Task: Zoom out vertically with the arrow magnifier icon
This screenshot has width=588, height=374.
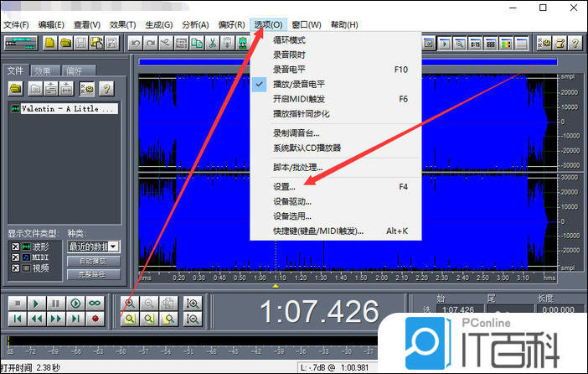Action: coord(193,319)
